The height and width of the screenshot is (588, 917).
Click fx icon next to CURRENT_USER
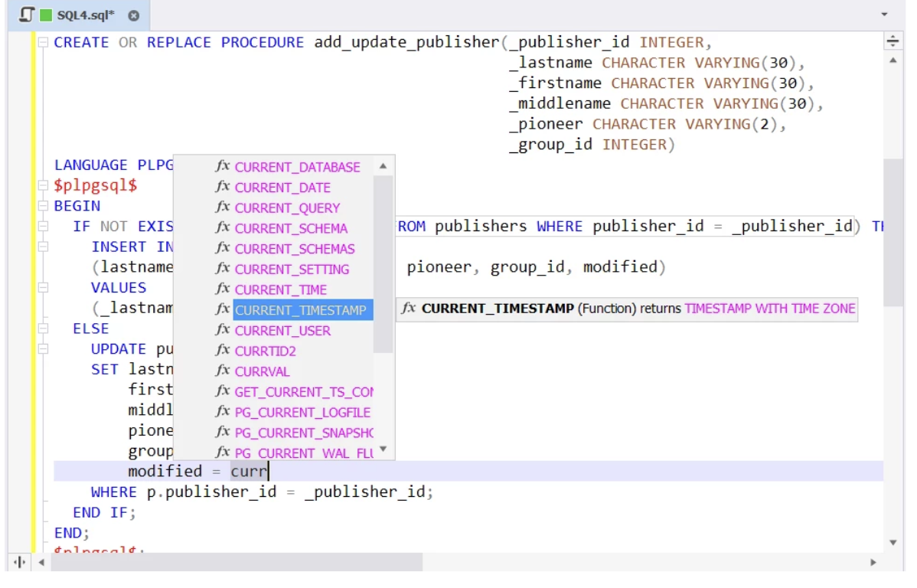click(x=222, y=330)
